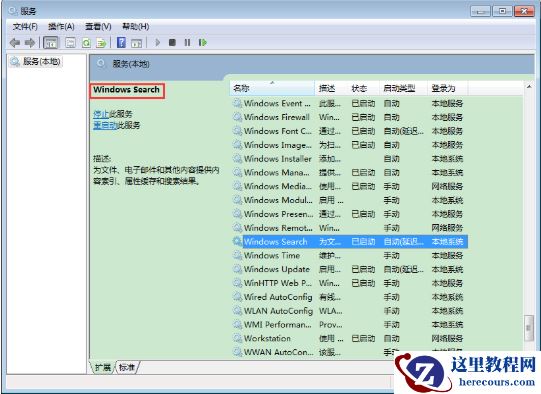The image size is (541, 394).
Task: Click the 停止 link to stop service
Action: [x=101, y=114]
